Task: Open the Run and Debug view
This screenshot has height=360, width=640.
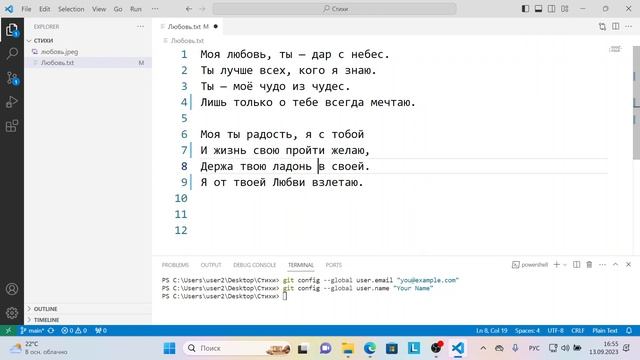Action: (x=12, y=102)
